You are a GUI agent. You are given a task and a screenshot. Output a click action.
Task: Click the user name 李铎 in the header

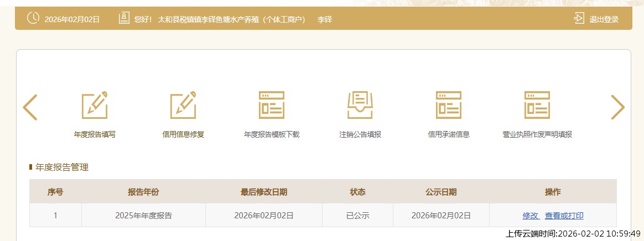pos(324,19)
